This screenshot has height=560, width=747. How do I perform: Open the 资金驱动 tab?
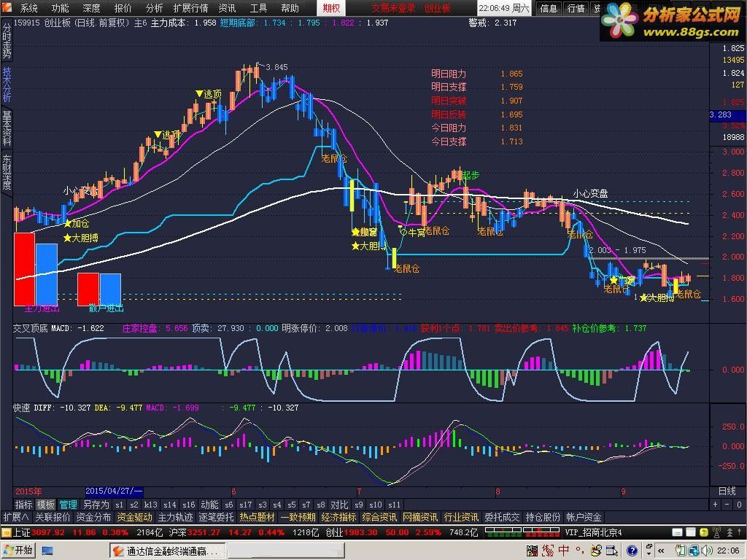[134, 517]
